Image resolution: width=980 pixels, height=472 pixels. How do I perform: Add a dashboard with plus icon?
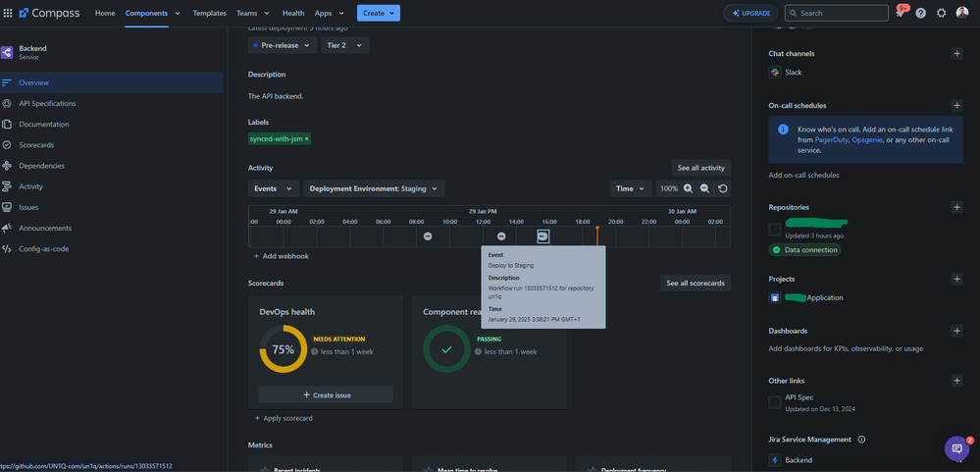[956, 331]
